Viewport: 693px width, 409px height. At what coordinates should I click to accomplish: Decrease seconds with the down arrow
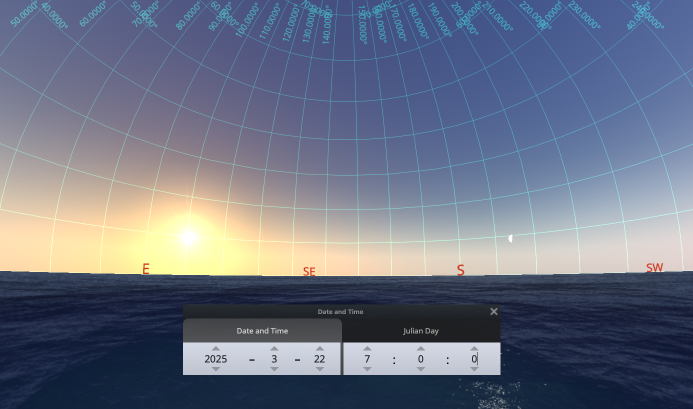pos(475,369)
